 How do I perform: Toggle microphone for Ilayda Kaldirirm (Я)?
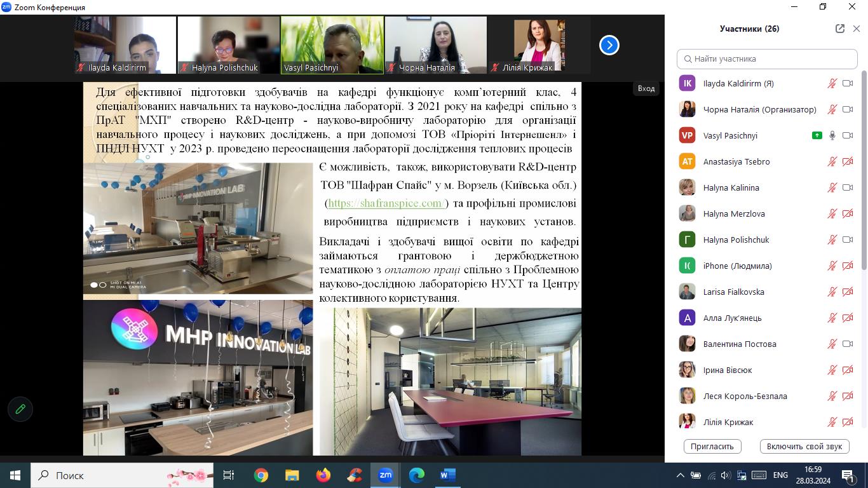click(832, 83)
